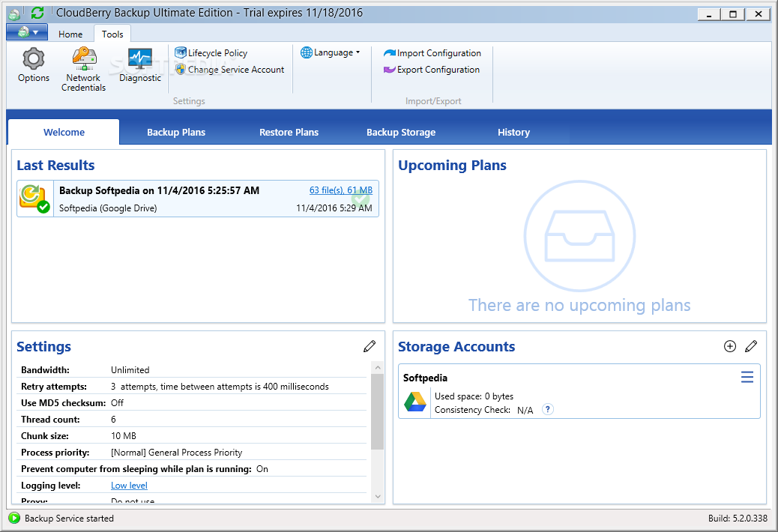Maximize the CloudBerry Backup window
Image resolution: width=778 pixels, height=532 pixels.
pyautogui.click(x=733, y=14)
